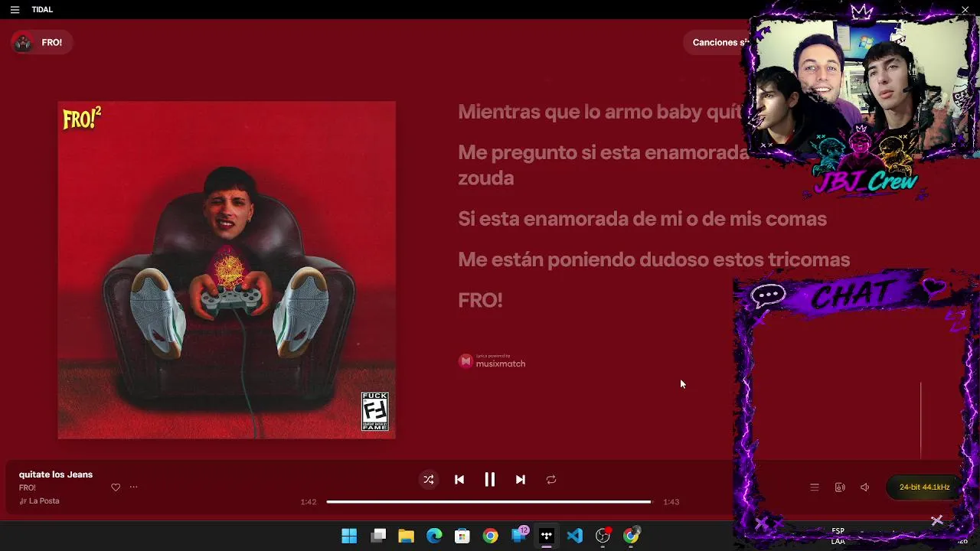Screen dimensions: 980x551
Task: Click the TIDAL taskbar icon
Action: (x=547, y=536)
